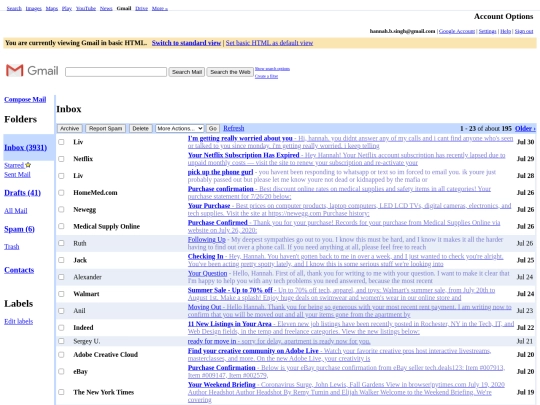
Task: Open Google Account link
Action: tap(457, 31)
